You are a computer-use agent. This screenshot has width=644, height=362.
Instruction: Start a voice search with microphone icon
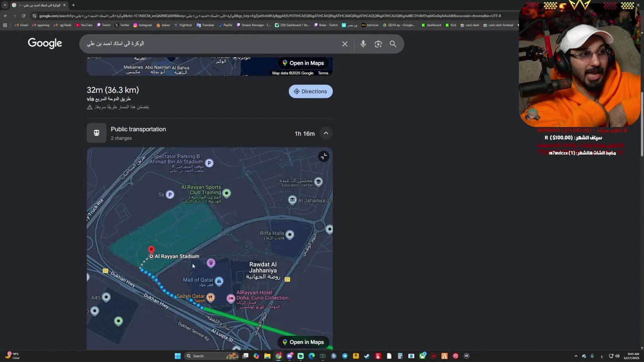click(x=363, y=44)
